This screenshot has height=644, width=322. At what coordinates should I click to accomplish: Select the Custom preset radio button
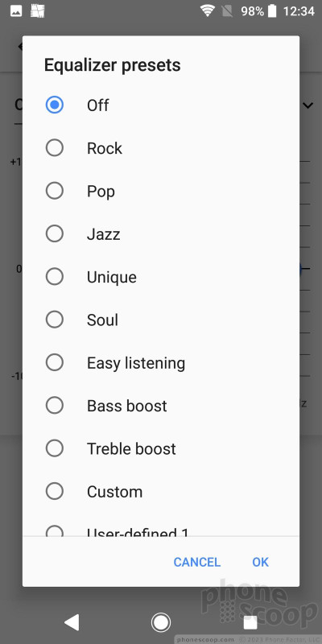click(x=55, y=491)
